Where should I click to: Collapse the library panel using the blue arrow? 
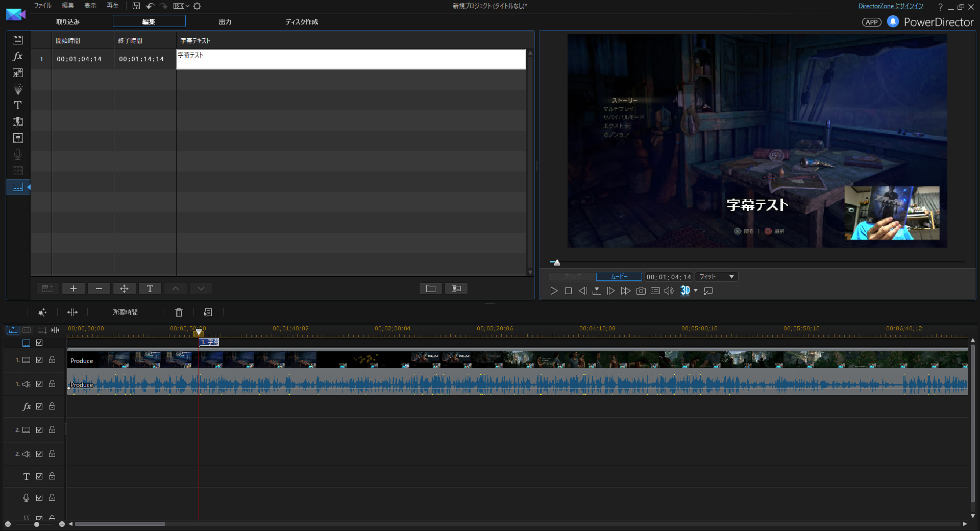click(x=29, y=187)
